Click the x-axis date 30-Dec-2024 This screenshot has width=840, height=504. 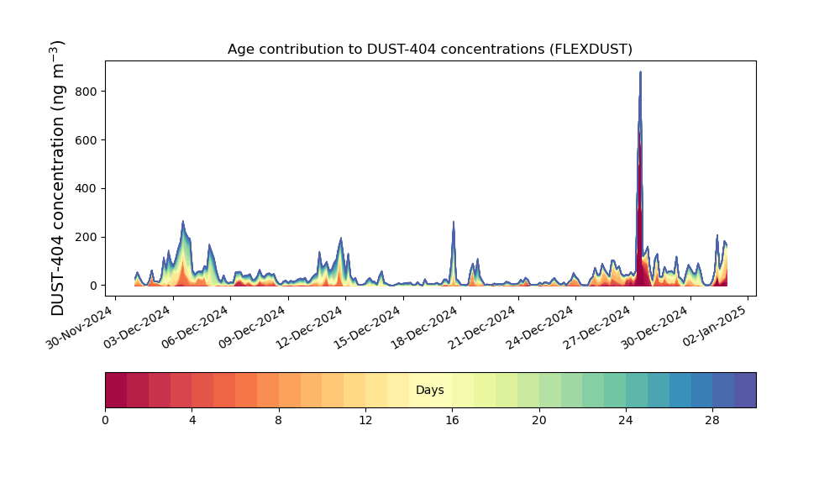[x=655, y=327]
